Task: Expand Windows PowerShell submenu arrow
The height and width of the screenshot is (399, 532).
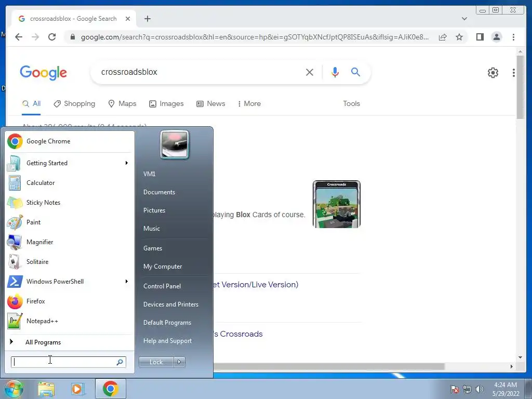Action: click(127, 282)
